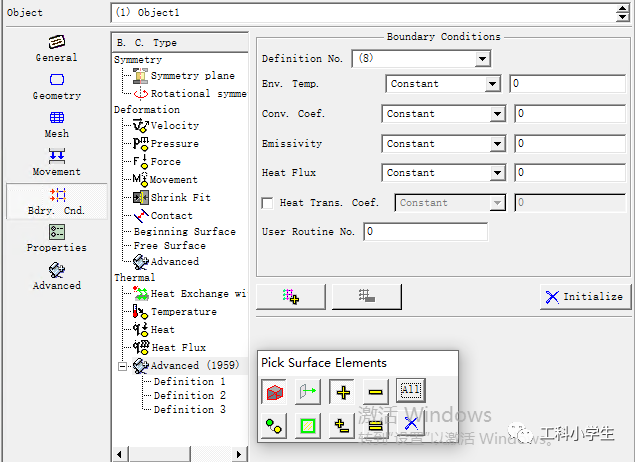Viewport: 635px width, 462px height.
Task: Click the Object name field (1) Object1
Action: (363, 13)
